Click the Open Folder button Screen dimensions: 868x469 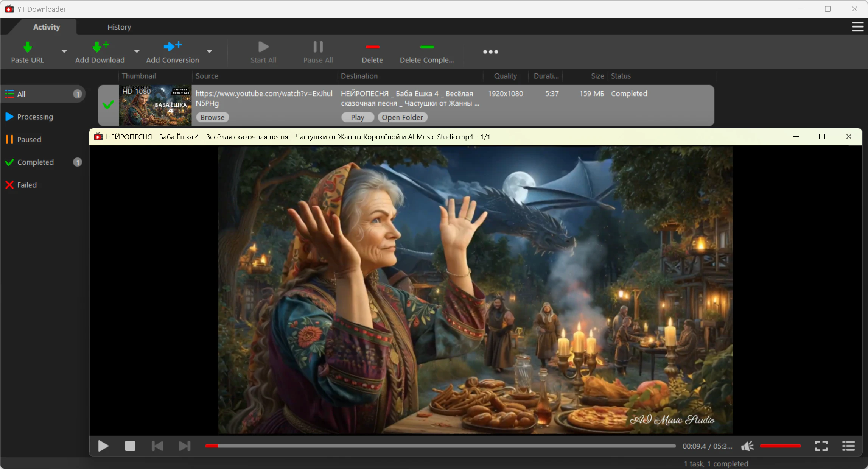tap(402, 117)
